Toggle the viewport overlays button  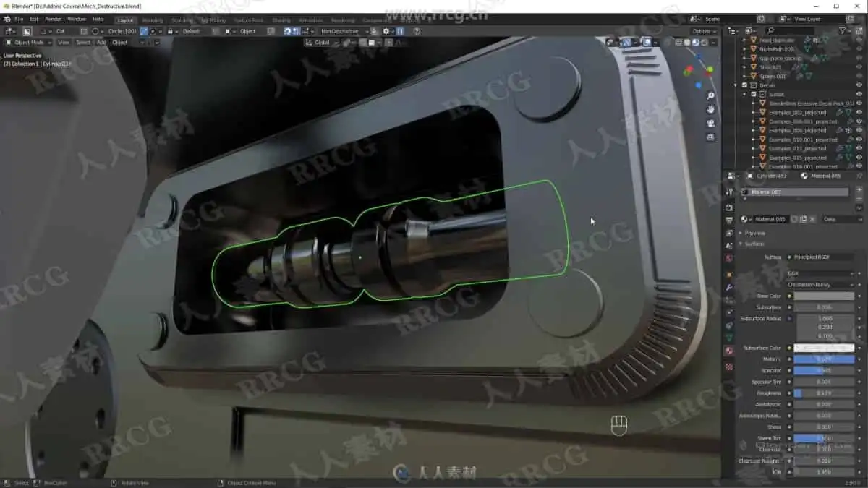point(646,43)
